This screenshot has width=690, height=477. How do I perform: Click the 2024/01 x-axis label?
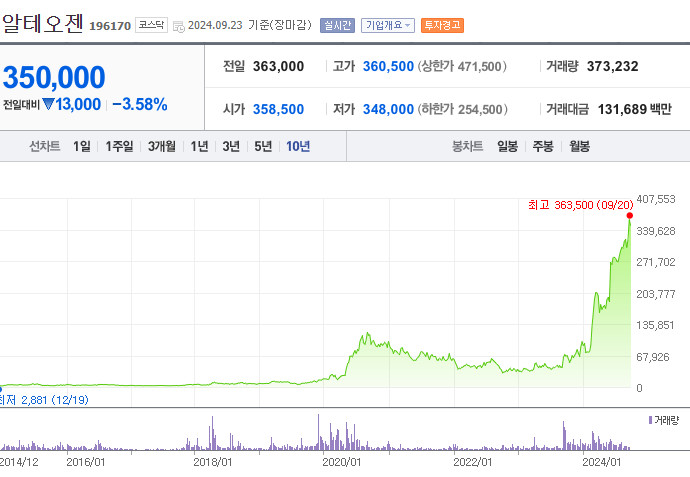602,462
